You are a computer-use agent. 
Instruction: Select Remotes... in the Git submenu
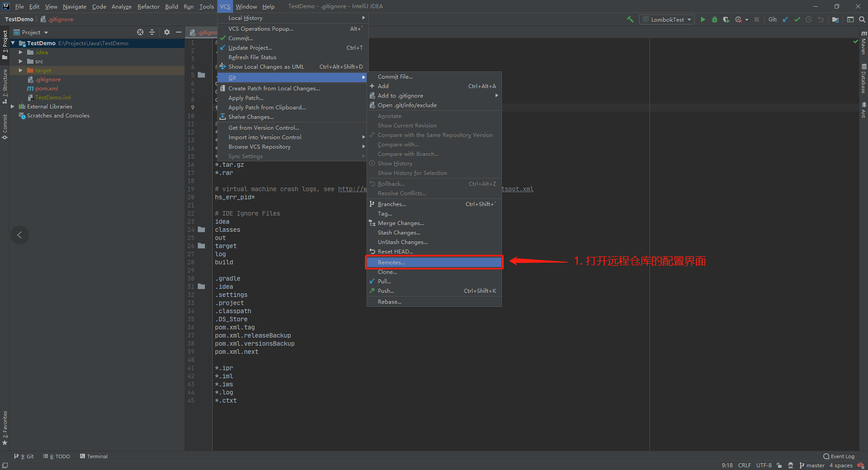click(434, 262)
